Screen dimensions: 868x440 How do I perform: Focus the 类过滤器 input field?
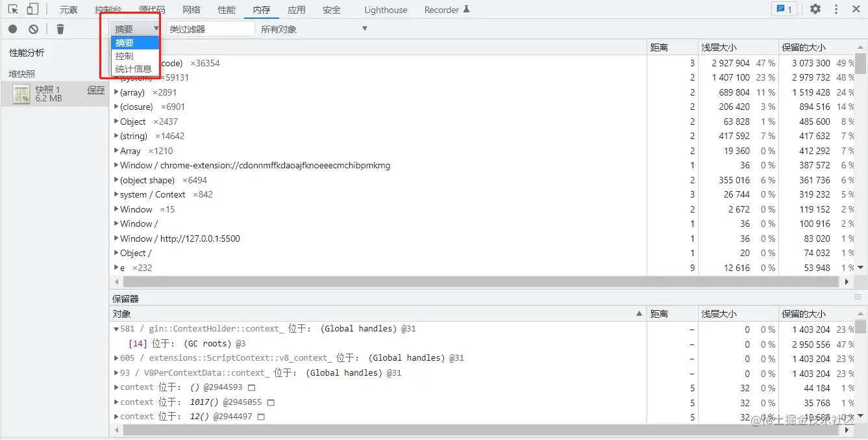click(210, 29)
